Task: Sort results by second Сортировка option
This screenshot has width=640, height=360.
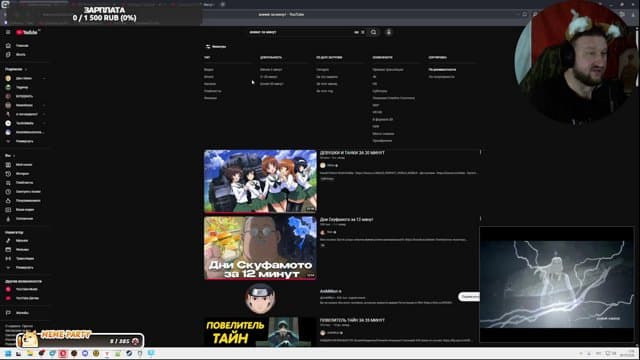Action: pos(442,76)
